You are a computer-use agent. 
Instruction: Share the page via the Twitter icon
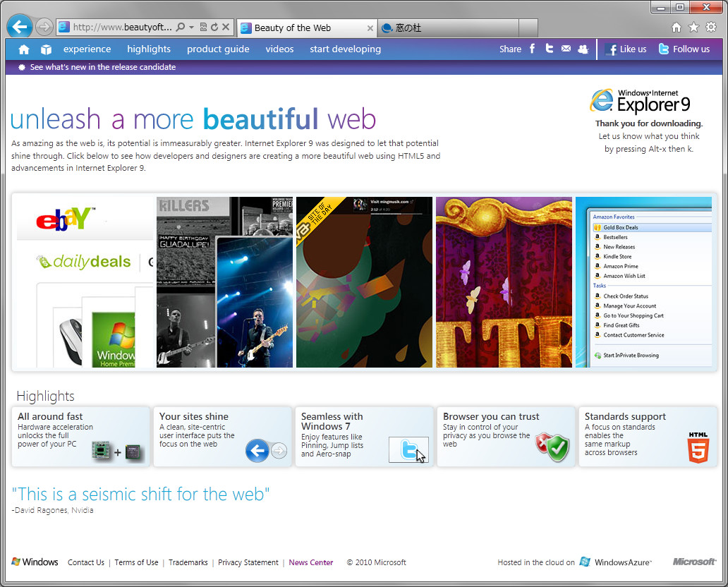pos(549,49)
